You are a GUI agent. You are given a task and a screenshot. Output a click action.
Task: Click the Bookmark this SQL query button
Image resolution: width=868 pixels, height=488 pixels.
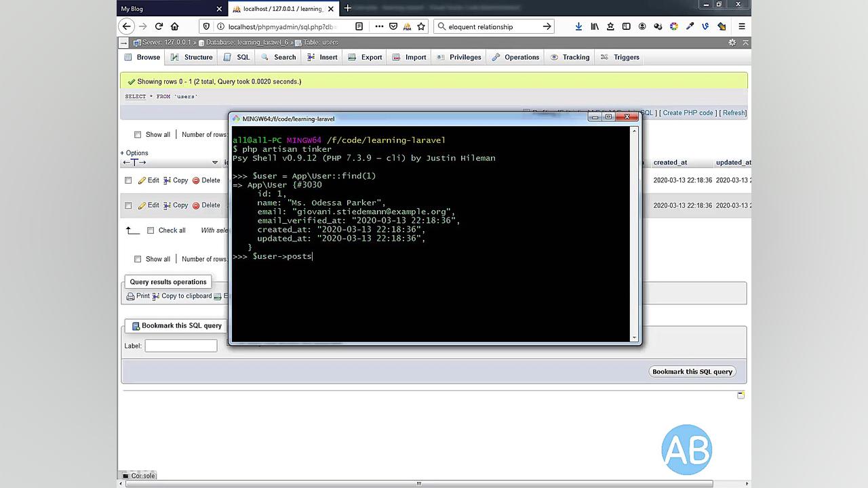[x=692, y=371]
